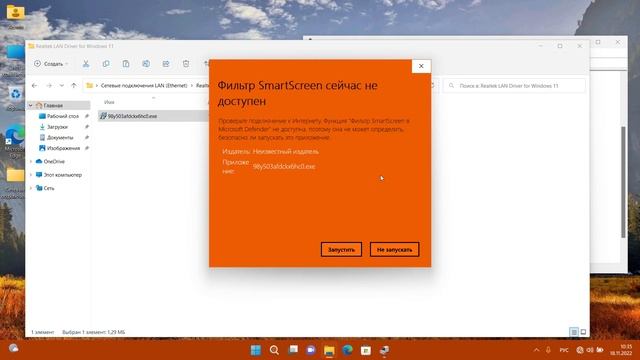640x360 pixels.
Task: Click the Имя column header
Action: (109, 102)
